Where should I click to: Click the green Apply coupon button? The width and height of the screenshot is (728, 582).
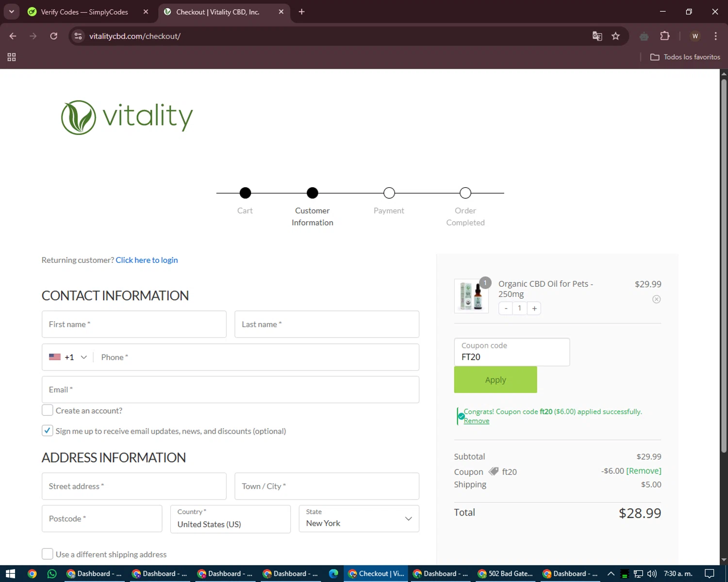coord(496,380)
